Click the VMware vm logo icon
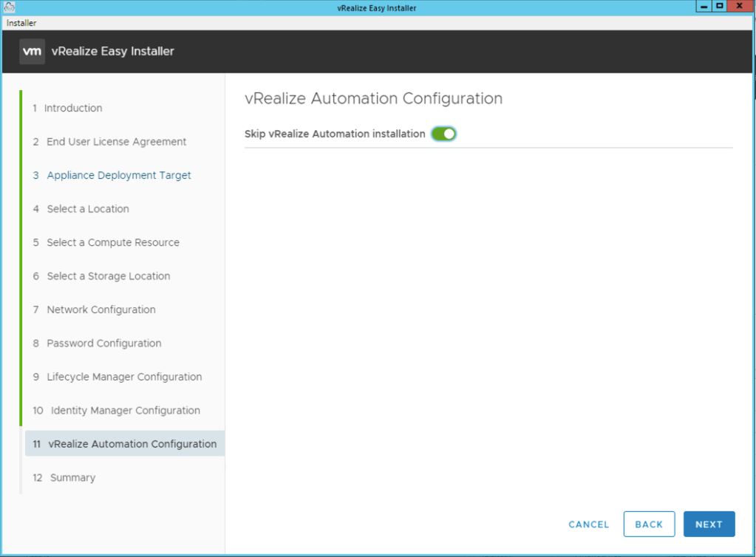This screenshot has height=557, width=756. click(x=32, y=52)
